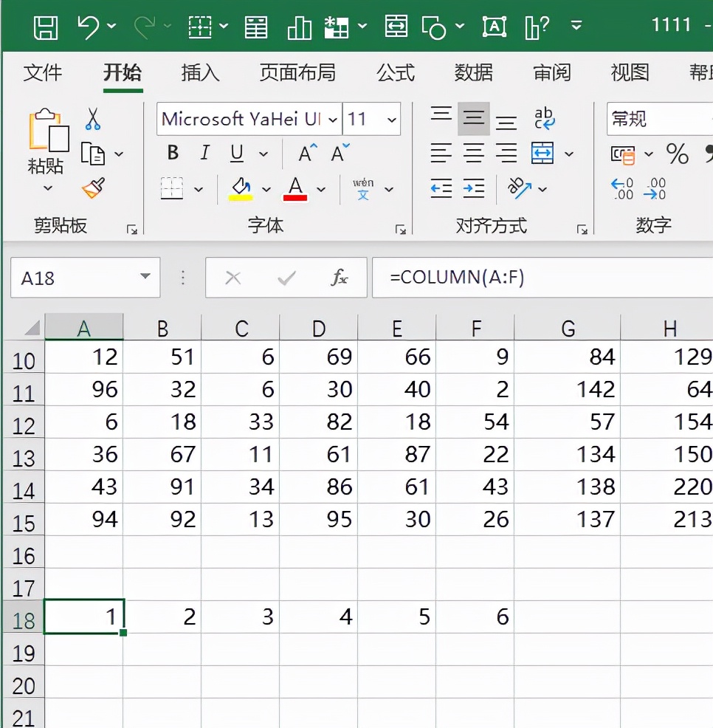The width and height of the screenshot is (713, 728).
Task: Click the accounting currency format icon
Action: coord(622,154)
